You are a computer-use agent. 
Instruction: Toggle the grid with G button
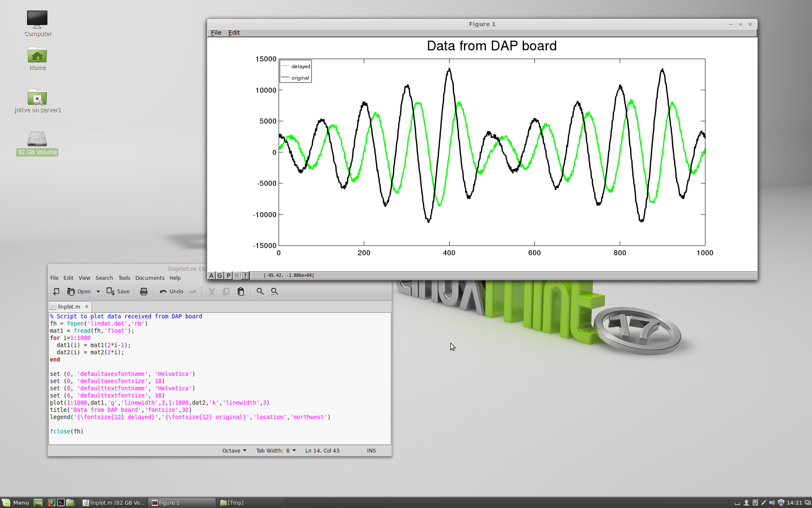pyautogui.click(x=219, y=276)
